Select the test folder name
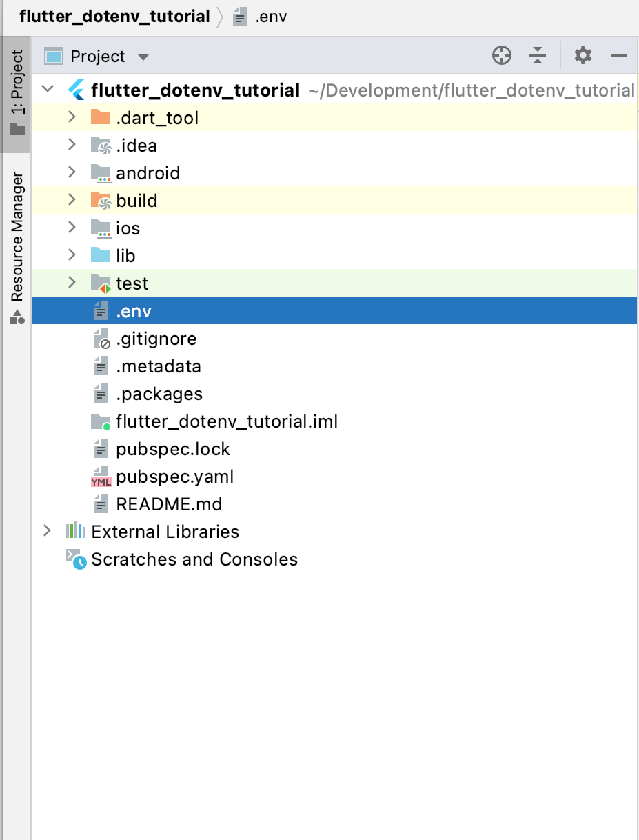The image size is (639, 840). [132, 283]
